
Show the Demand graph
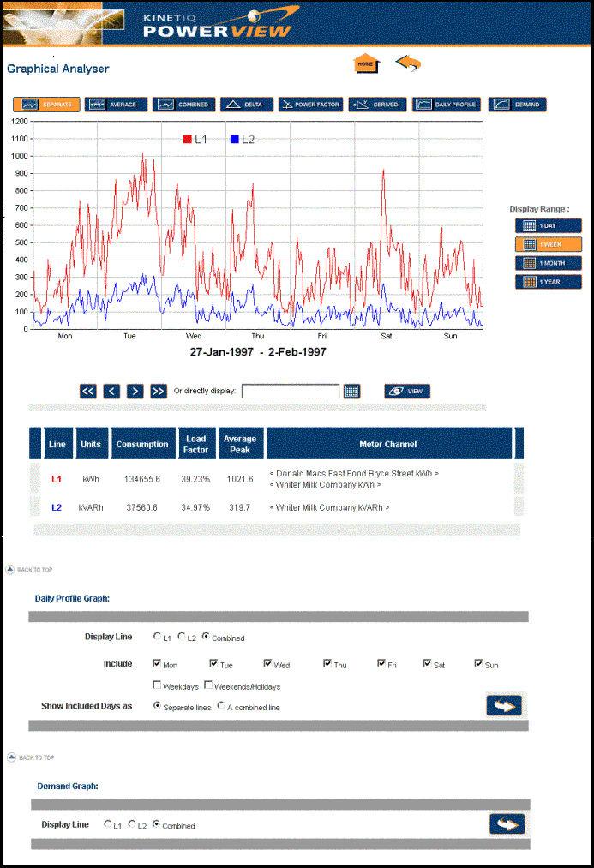click(517, 104)
